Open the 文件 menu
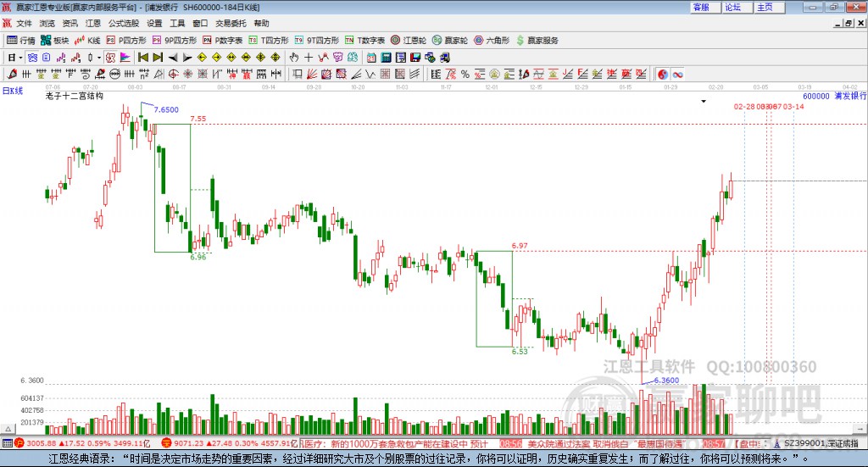Viewport: 868px width, 467px height. click(24, 23)
